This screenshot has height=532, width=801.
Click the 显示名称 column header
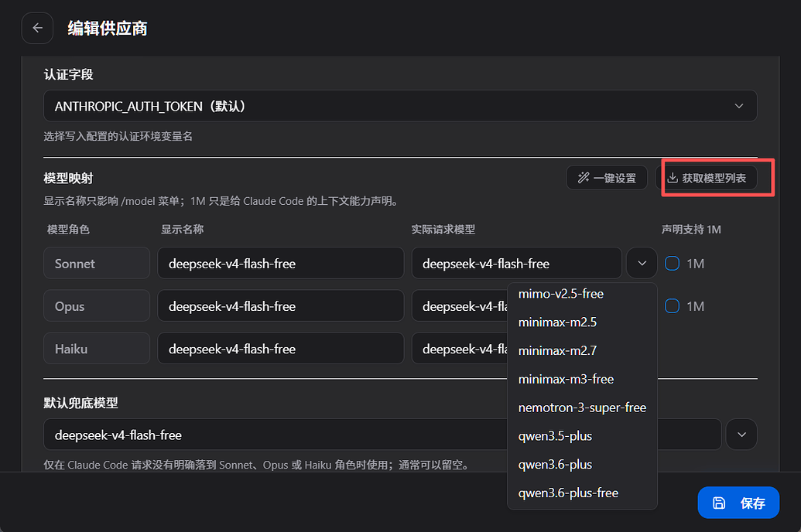(183, 230)
